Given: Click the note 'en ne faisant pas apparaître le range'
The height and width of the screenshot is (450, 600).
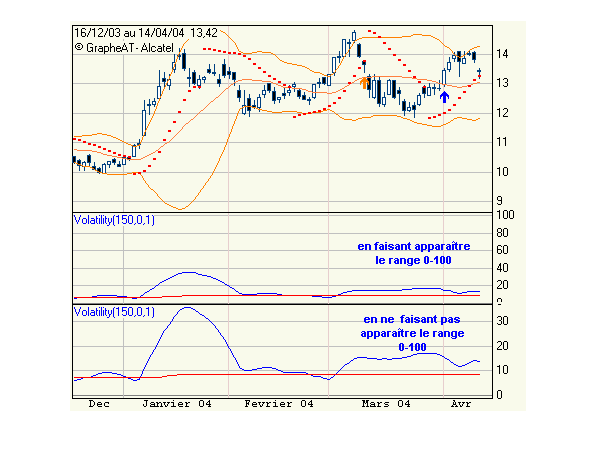Looking at the screenshot, I should tap(412, 333).
